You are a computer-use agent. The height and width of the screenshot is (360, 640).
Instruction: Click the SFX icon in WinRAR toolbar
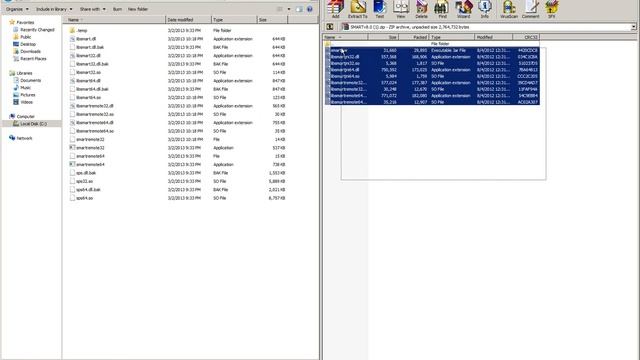[551, 9]
